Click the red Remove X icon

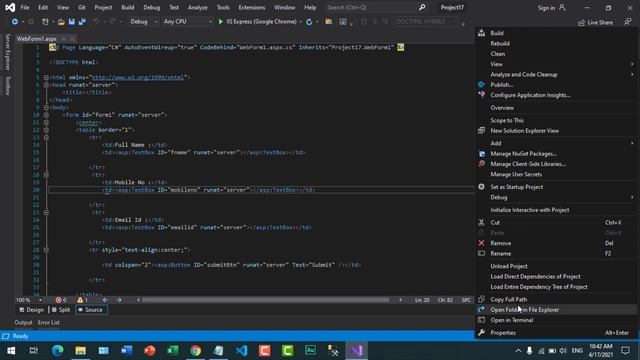[x=482, y=243]
